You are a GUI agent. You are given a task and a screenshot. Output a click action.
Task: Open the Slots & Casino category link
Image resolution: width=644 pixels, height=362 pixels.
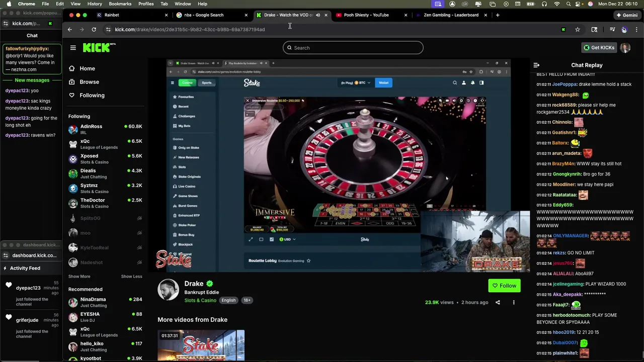[x=200, y=300]
